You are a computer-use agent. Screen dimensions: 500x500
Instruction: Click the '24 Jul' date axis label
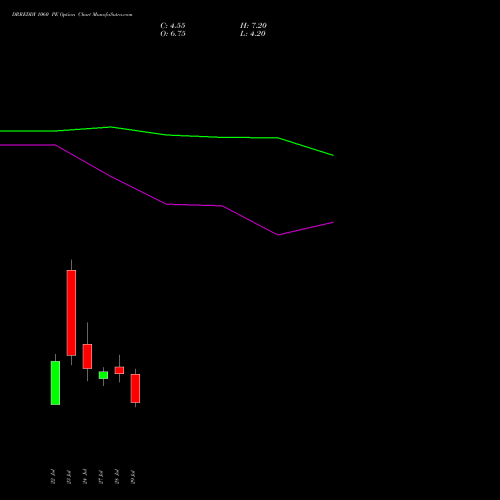pos(85,477)
